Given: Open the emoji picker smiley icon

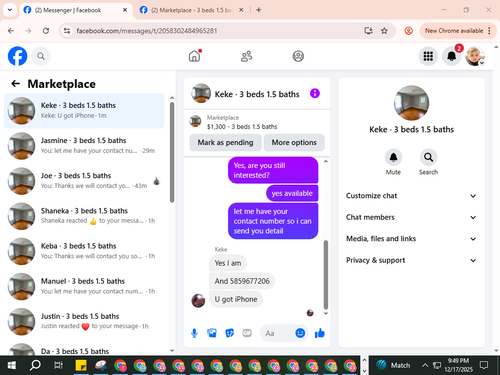Looking at the screenshot, I should coord(300,333).
